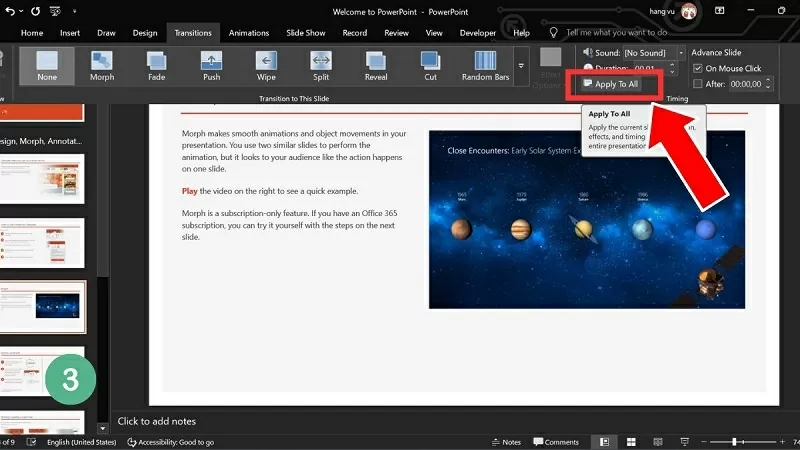Toggle the Notes pane in status bar
The width and height of the screenshot is (800, 450).
[x=505, y=441]
